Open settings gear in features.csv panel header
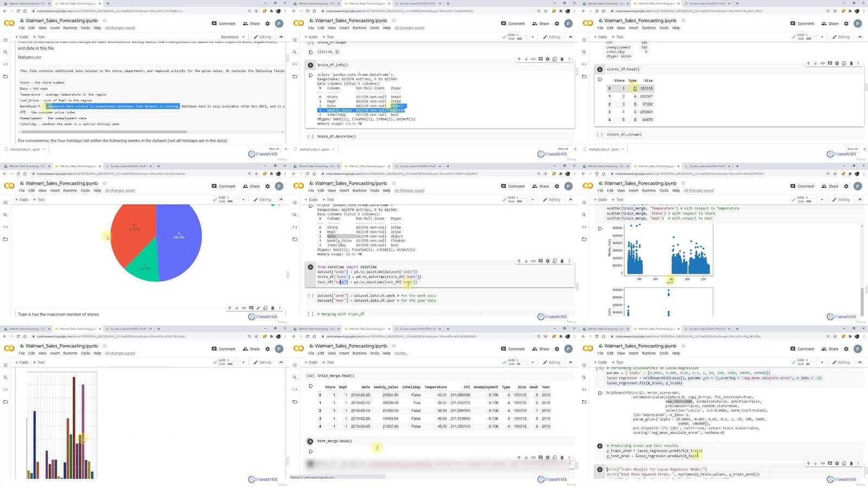 (267, 23)
